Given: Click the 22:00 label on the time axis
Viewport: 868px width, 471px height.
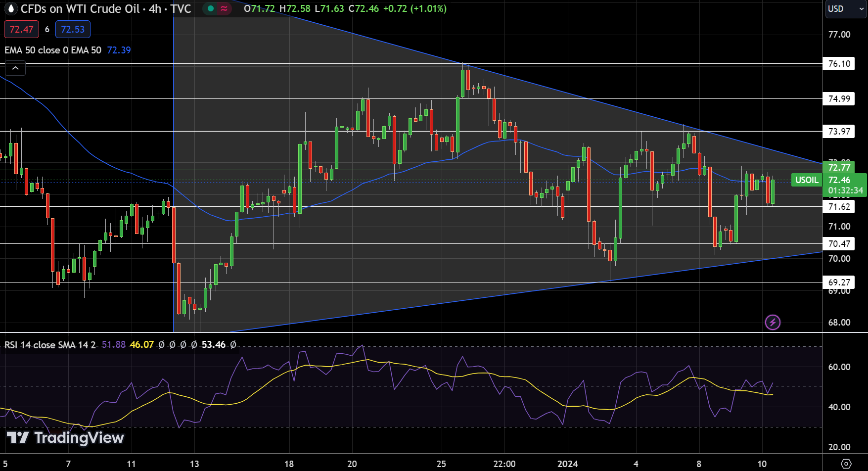Looking at the screenshot, I should [x=504, y=464].
